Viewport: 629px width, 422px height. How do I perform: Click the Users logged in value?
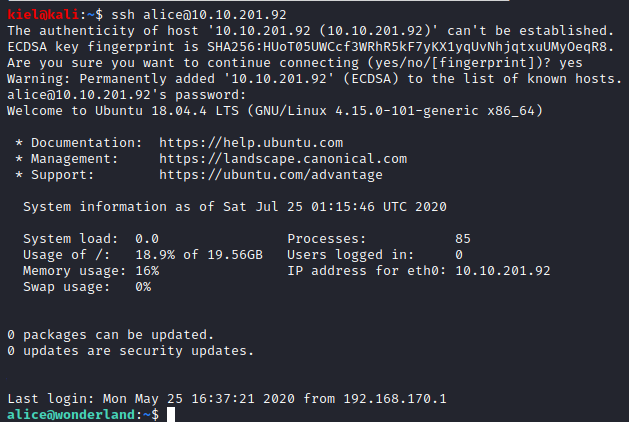(458, 255)
